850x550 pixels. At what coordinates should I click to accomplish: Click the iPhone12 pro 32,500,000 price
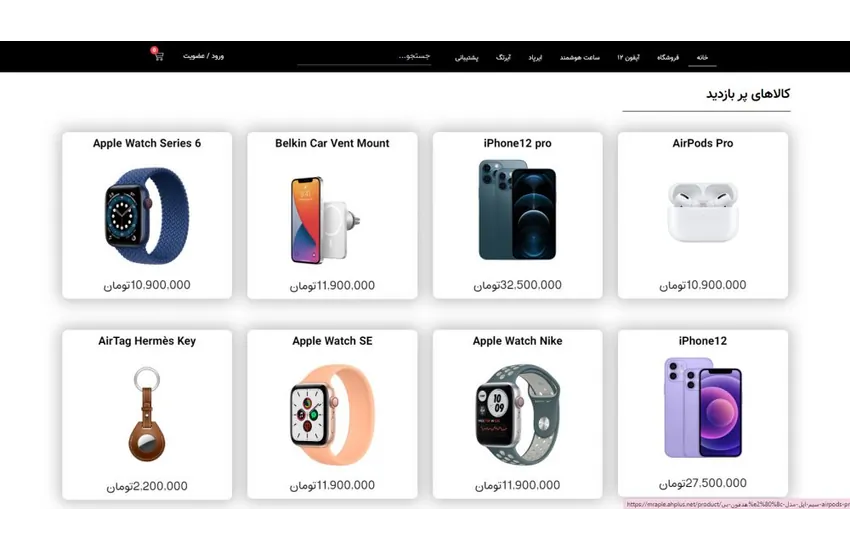click(x=517, y=285)
